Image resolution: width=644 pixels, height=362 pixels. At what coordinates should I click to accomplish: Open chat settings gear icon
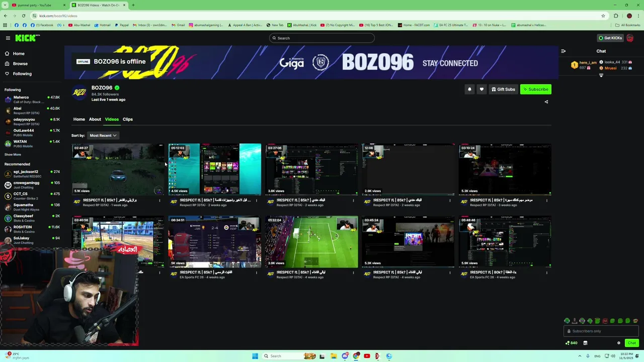619,343
